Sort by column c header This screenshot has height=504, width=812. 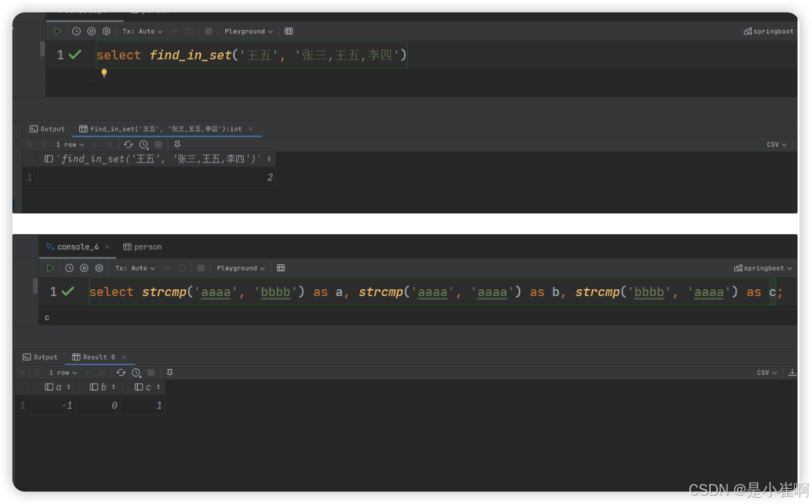[x=143, y=387]
